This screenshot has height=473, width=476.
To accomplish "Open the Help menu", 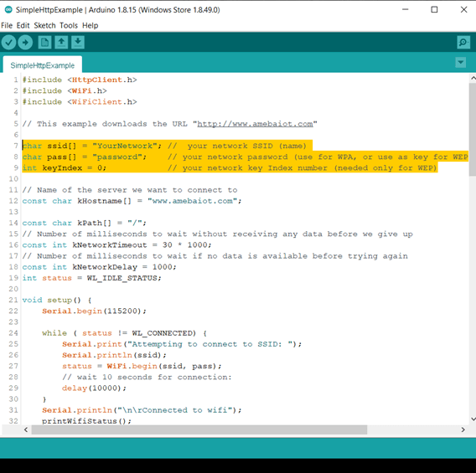I will tap(91, 25).
